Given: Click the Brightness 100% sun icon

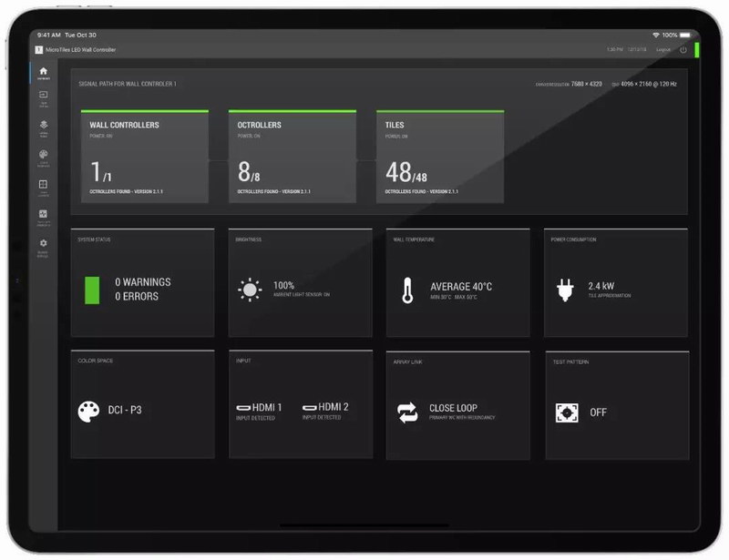Looking at the screenshot, I should coord(250,290).
